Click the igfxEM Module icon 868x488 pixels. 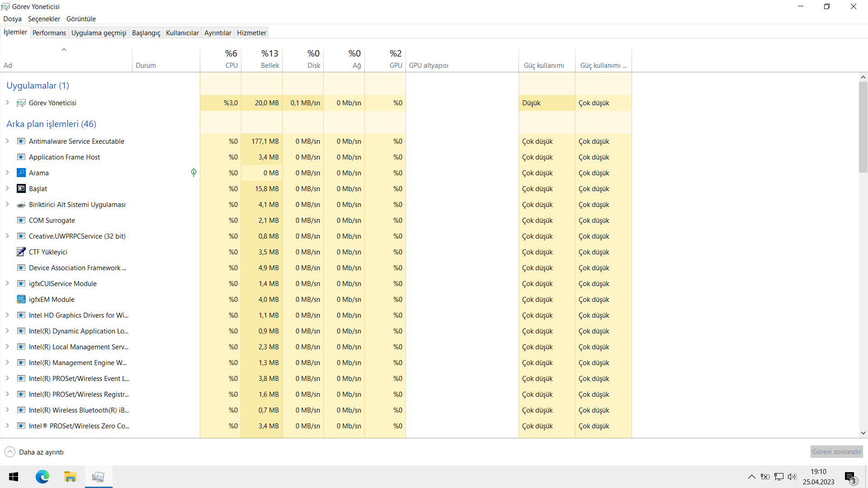(21, 299)
